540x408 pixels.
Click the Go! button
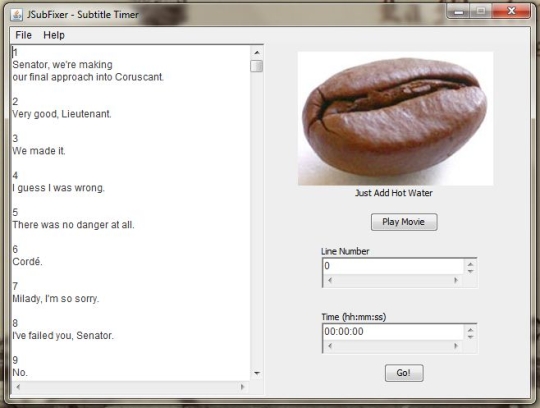(404, 373)
